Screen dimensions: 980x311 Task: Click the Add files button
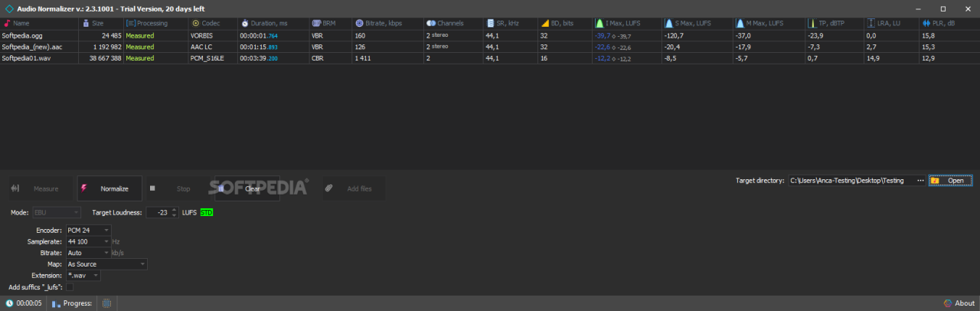pos(353,188)
